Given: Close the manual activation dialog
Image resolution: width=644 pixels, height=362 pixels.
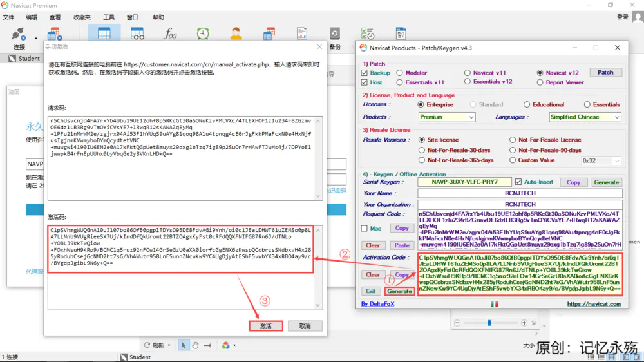Looking at the screenshot, I should tap(319, 47).
